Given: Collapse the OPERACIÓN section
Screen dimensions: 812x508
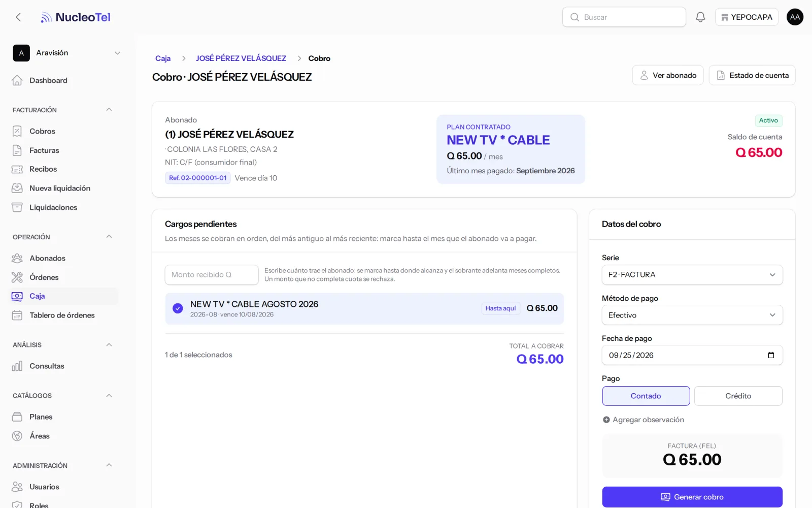Looking at the screenshot, I should tap(109, 237).
